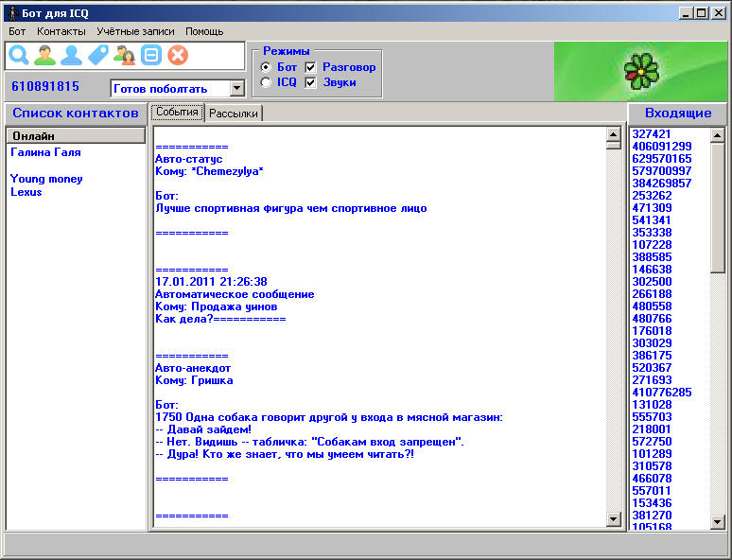Select incoming number 572750

click(652, 442)
